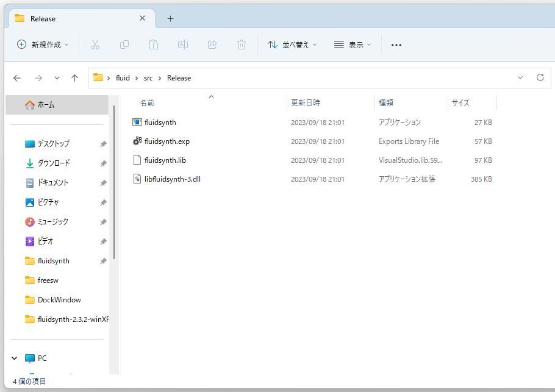Open the three-dots more options menu

[x=396, y=45]
